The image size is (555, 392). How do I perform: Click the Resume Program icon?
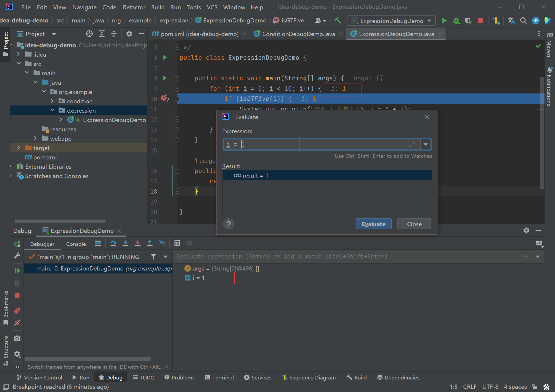pyautogui.click(x=17, y=271)
